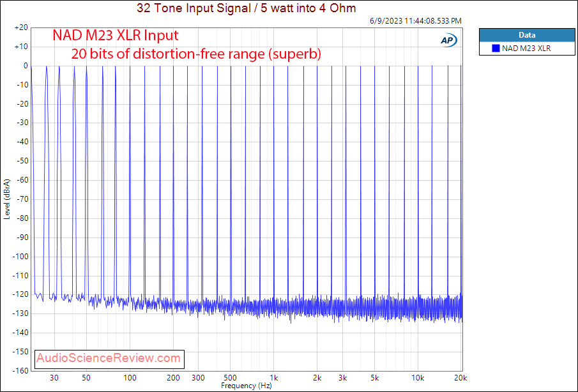The width and height of the screenshot is (578, 392).
Task: Click the "-90" level axis tick label
Action: click(x=22, y=237)
